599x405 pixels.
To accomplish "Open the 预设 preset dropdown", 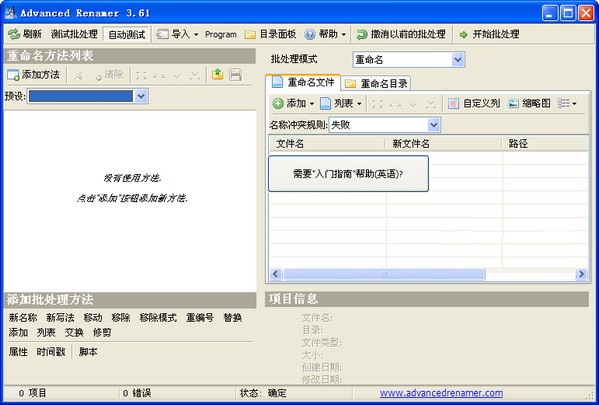I will [x=141, y=96].
